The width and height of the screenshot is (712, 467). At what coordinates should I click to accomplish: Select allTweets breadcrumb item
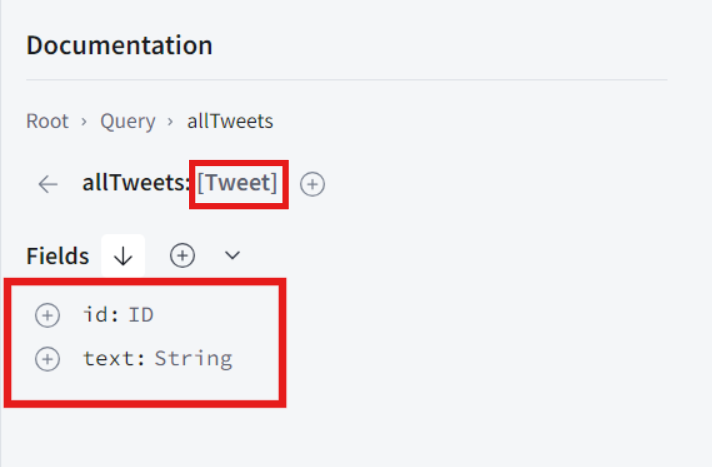point(230,121)
